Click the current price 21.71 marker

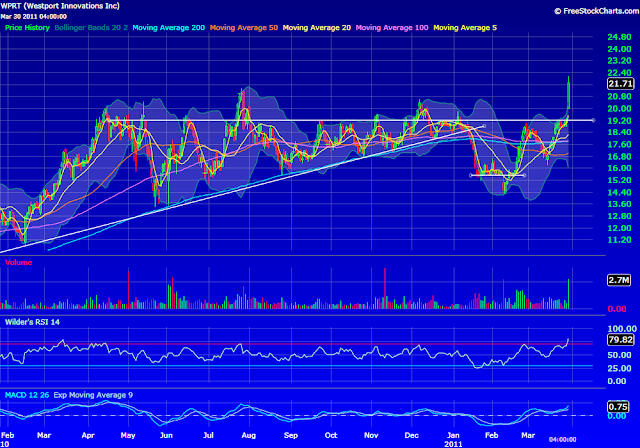pyautogui.click(x=620, y=84)
